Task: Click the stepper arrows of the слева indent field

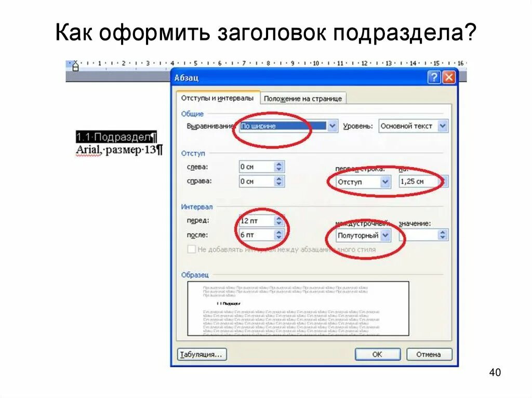Action: 278,167
